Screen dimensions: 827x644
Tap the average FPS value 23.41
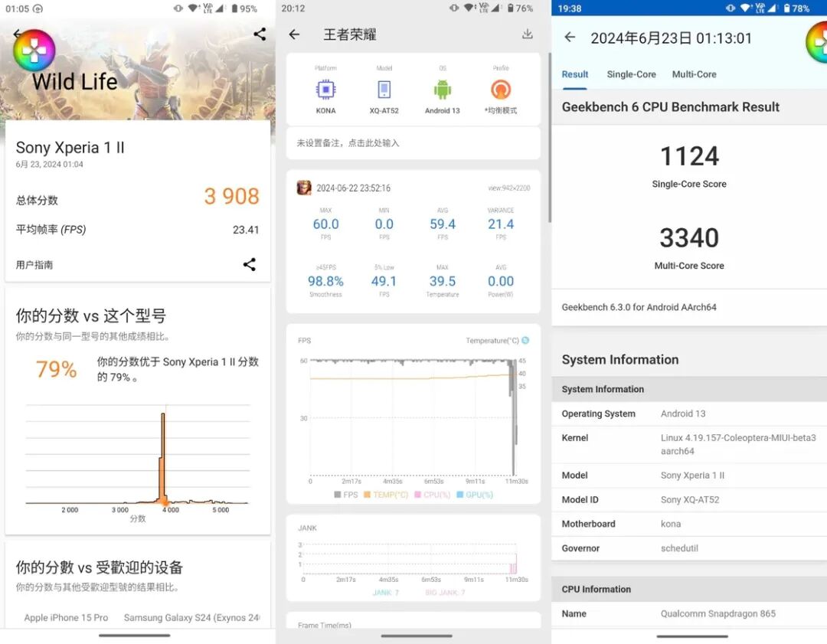coord(246,230)
